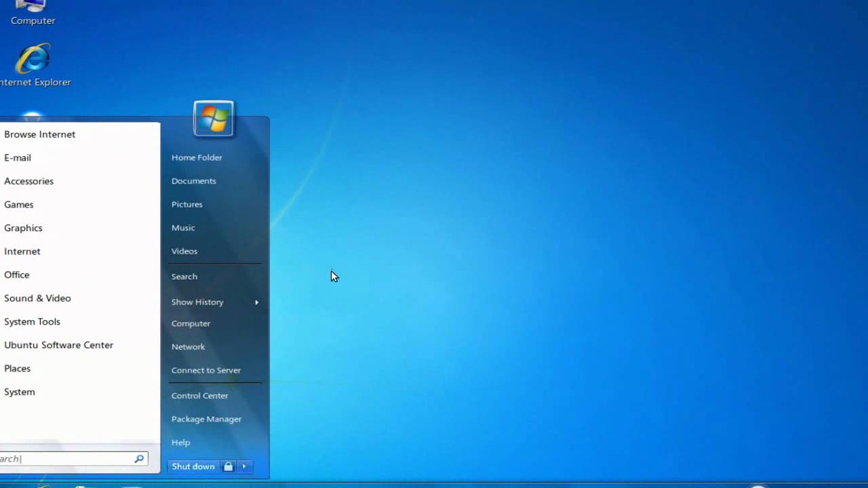Focus the start menu search field

pos(73,459)
